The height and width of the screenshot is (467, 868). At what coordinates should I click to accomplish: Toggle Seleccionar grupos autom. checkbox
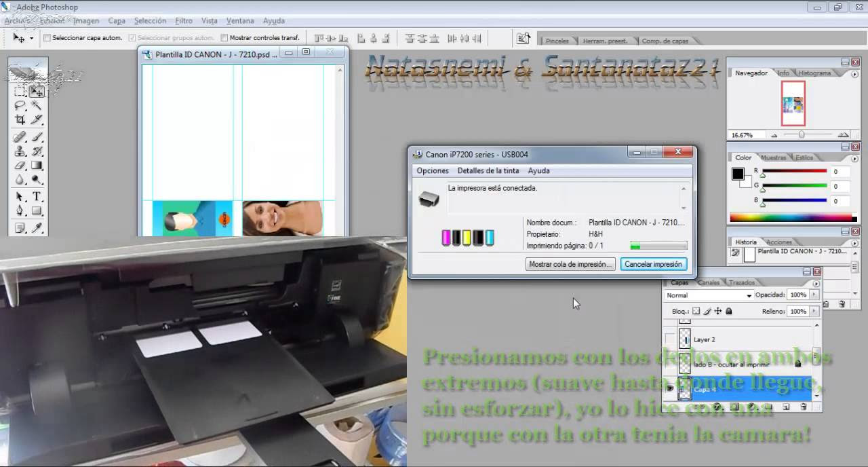tap(132, 39)
